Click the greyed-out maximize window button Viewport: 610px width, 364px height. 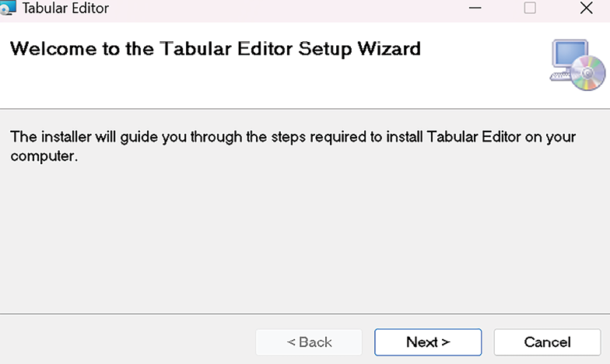530,9
